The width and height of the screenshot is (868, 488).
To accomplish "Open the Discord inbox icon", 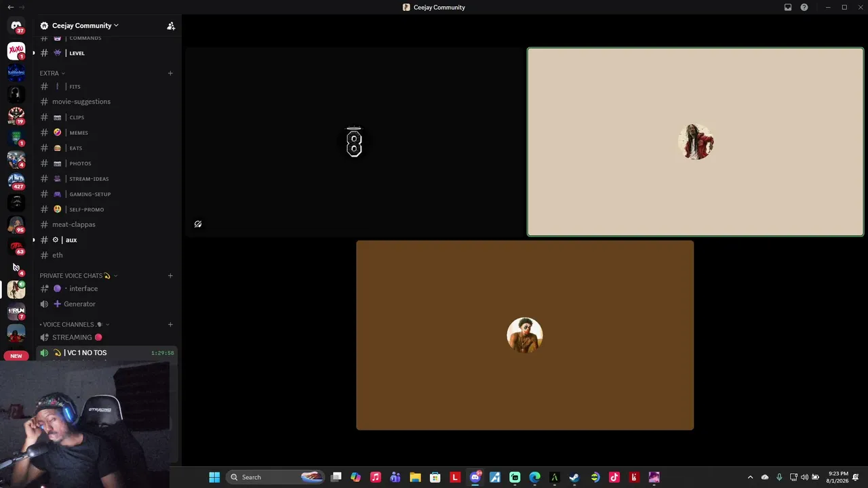I will pyautogui.click(x=788, y=7).
